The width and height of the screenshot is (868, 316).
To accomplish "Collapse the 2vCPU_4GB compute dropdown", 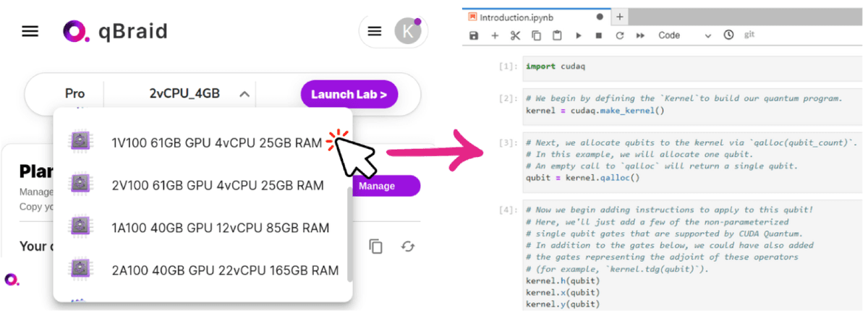I will (x=244, y=93).
